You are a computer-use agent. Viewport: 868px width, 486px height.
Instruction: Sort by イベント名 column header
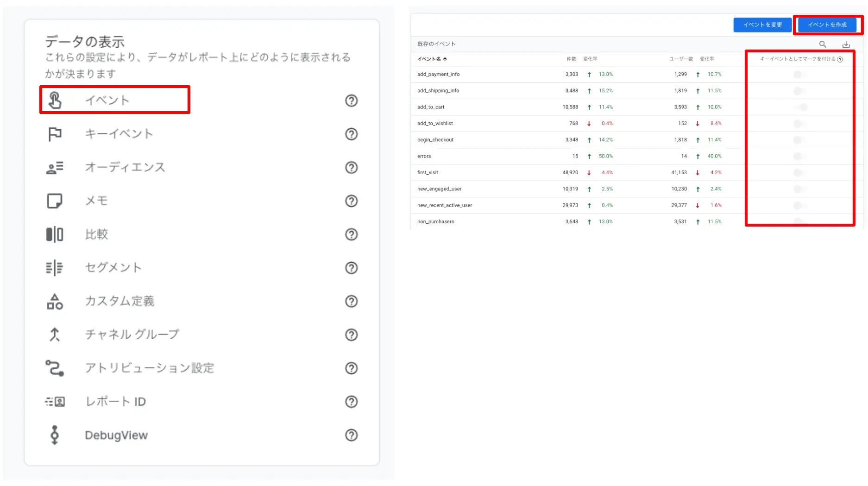[432, 59]
